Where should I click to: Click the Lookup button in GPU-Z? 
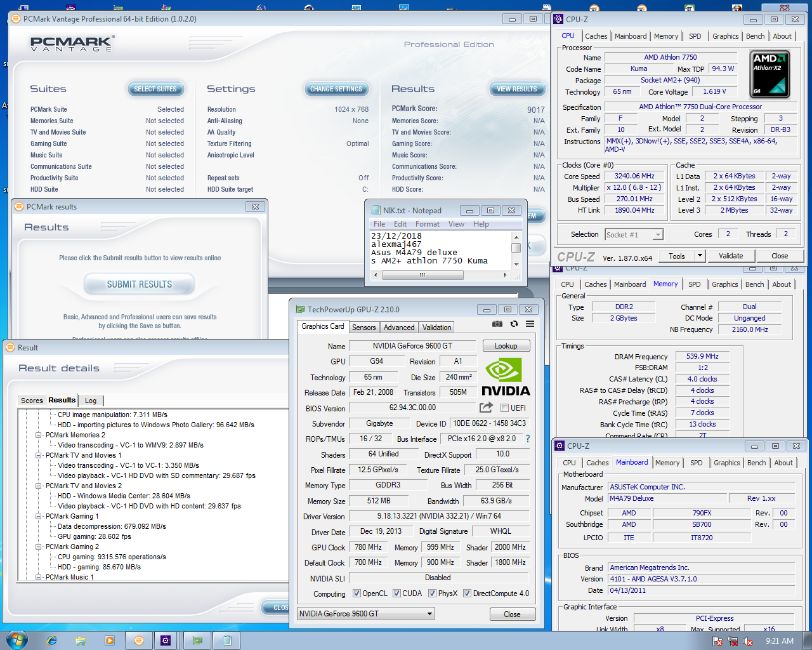pos(506,346)
